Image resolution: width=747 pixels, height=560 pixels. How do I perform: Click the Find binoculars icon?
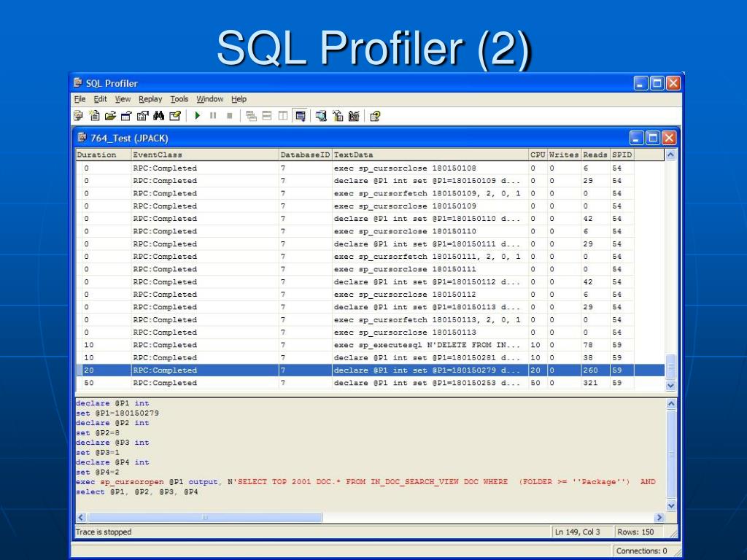tap(158, 116)
